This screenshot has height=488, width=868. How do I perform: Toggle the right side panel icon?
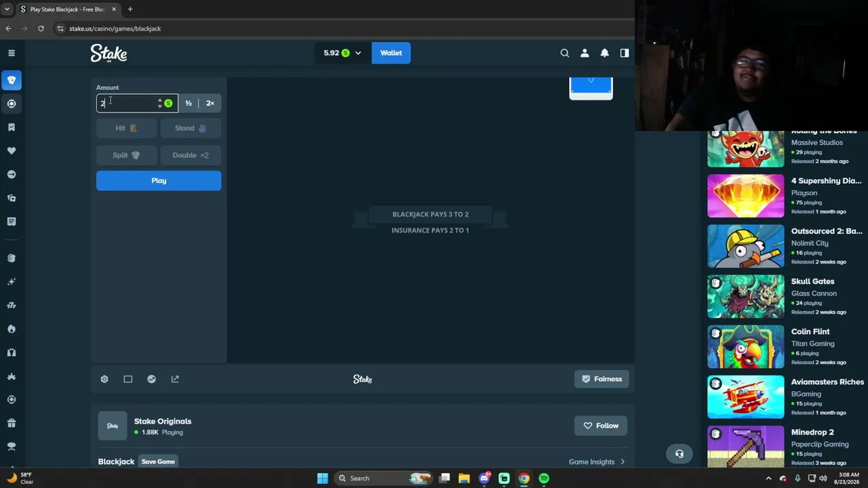coord(625,53)
